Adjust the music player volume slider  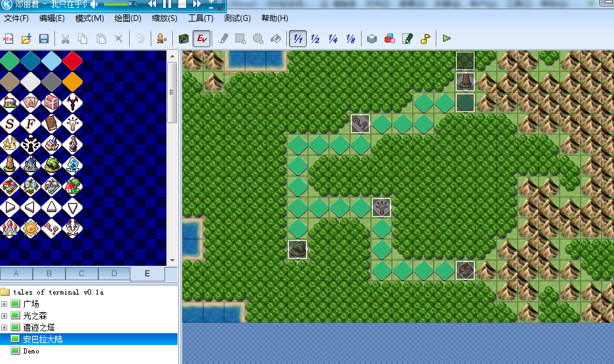click(121, 4)
